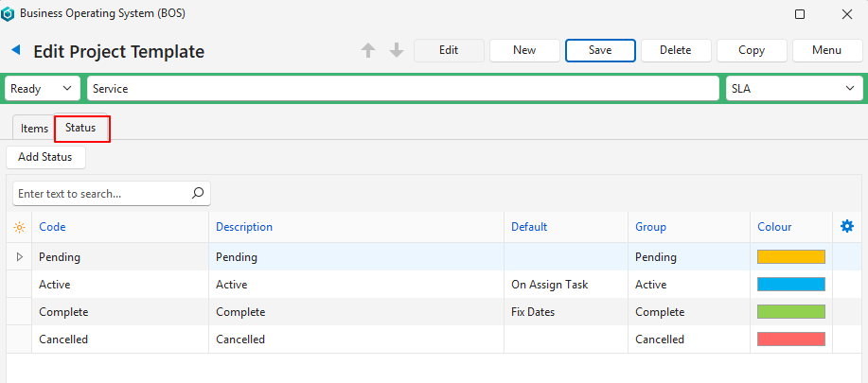The width and height of the screenshot is (868, 383).
Task: Click the BOS app logo icon
Action: point(9,14)
